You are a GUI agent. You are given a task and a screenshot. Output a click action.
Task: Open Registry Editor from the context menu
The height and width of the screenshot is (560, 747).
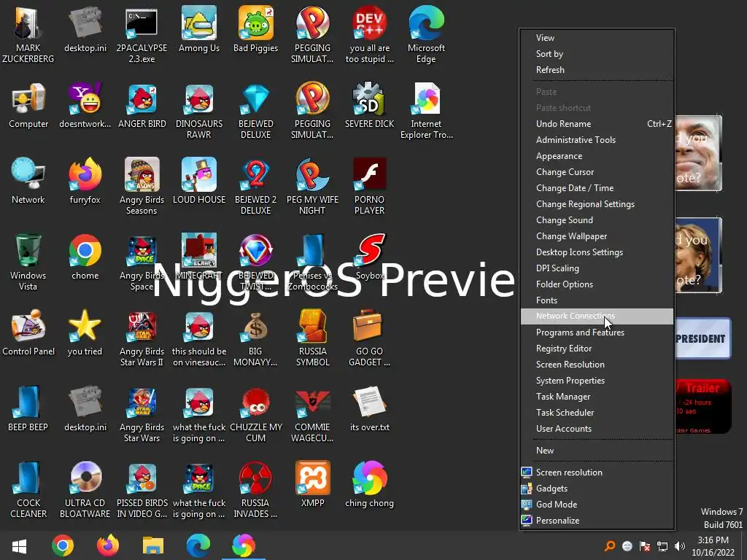coord(597,349)
